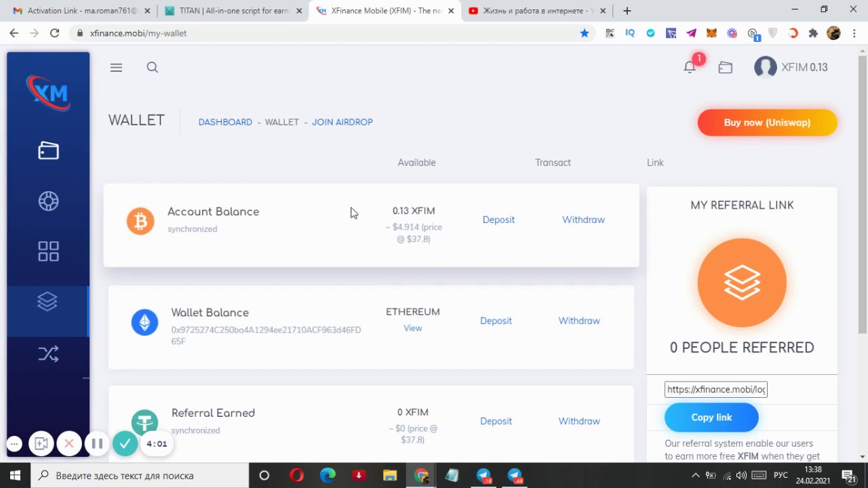Viewport: 868px width, 488px height.
Task: Open Chrome's three-dot menu
Action: point(854,33)
